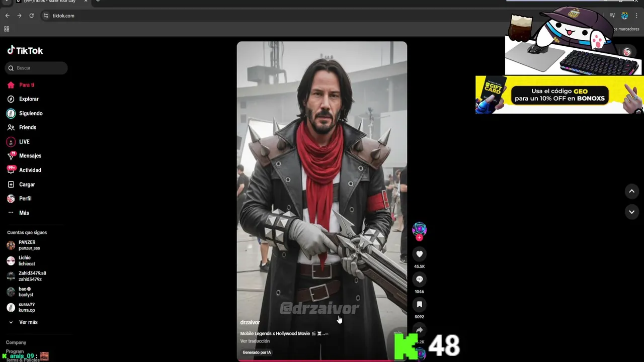
Task: Open the Actividad notifications icon
Action: [11, 170]
